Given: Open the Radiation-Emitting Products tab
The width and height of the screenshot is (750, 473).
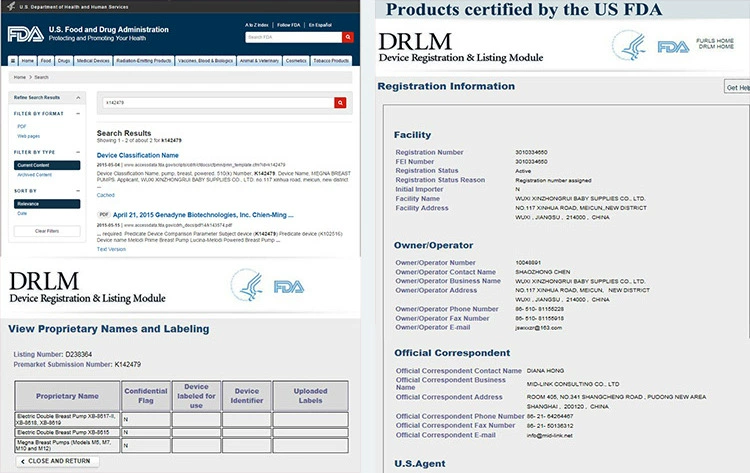Looking at the screenshot, I should pyautogui.click(x=143, y=61).
